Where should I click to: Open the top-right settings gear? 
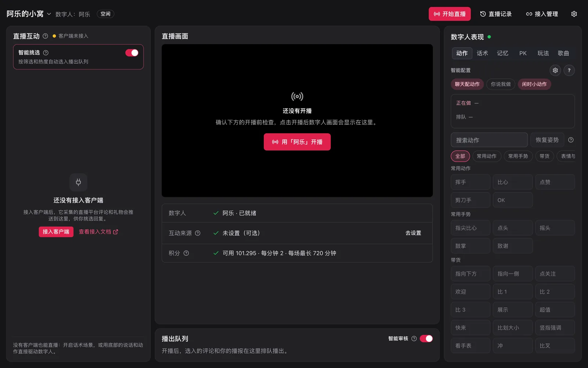point(574,14)
